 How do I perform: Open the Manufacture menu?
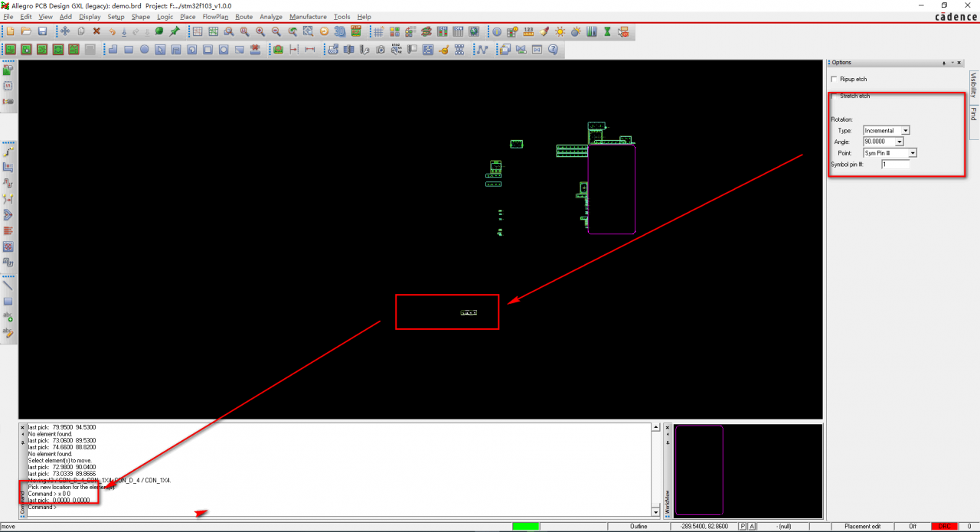(x=308, y=16)
